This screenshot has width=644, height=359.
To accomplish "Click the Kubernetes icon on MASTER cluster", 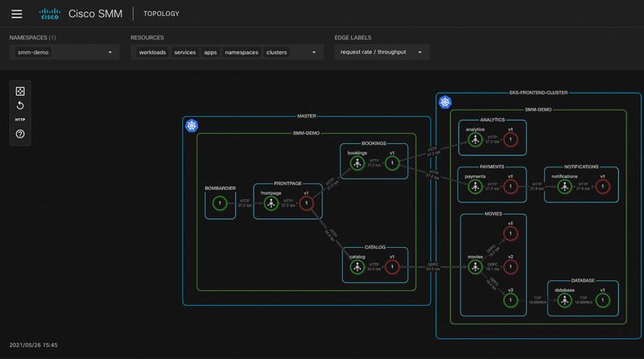I will 192,126.
